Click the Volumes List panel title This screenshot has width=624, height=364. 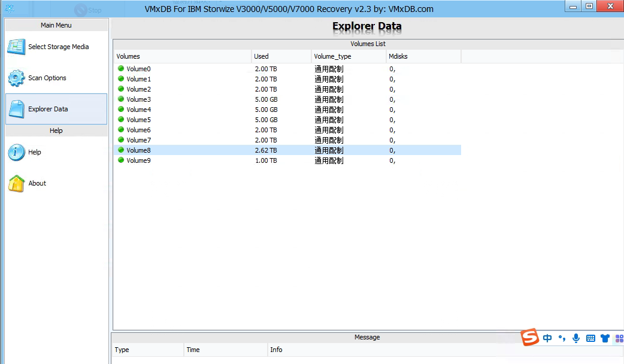pyautogui.click(x=368, y=44)
